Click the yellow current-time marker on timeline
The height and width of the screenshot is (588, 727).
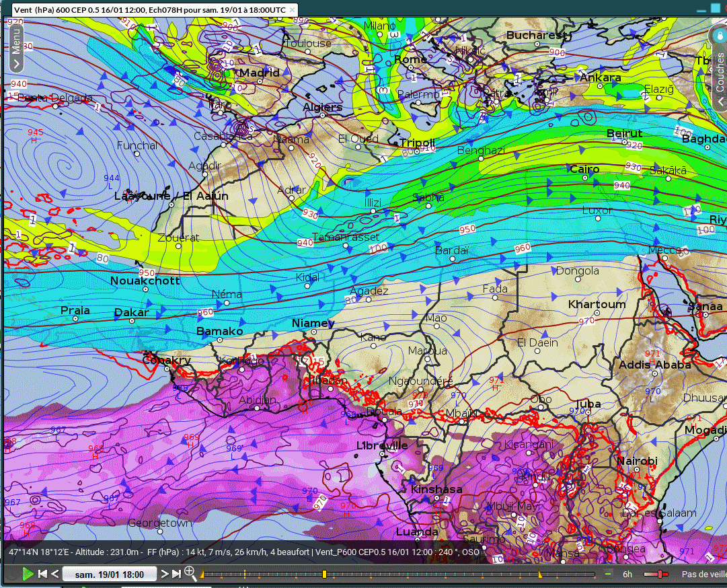(x=324, y=575)
